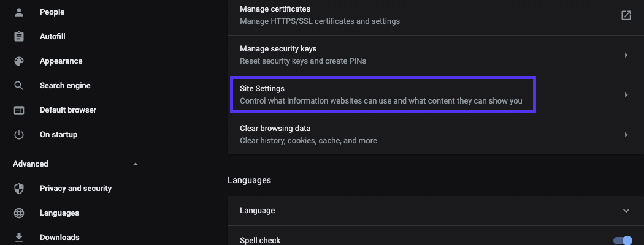The height and width of the screenshot is (245, 644).
Task: Open Manage certificates external link icon
Action: (626, 15)
